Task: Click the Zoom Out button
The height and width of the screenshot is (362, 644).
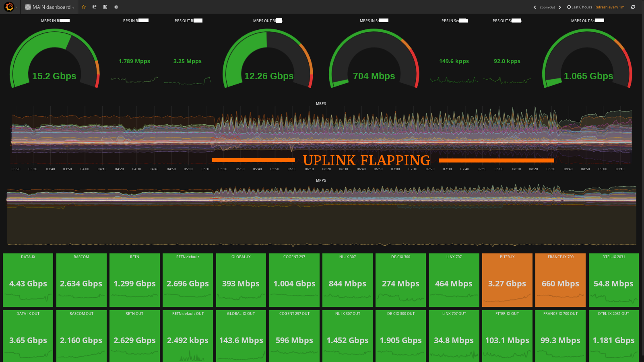Action: click(x=547, y=7)
